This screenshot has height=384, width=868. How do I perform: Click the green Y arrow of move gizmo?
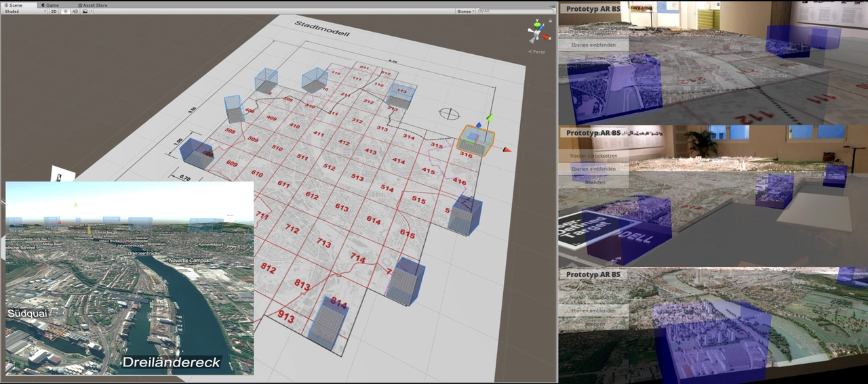click(489, 118)
